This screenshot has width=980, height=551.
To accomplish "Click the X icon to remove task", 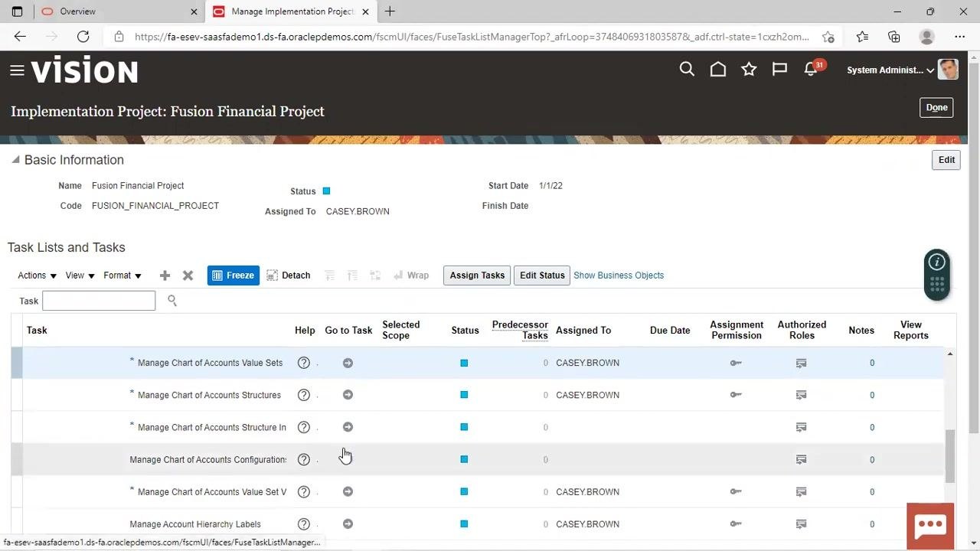I will (x=188, y=275).
